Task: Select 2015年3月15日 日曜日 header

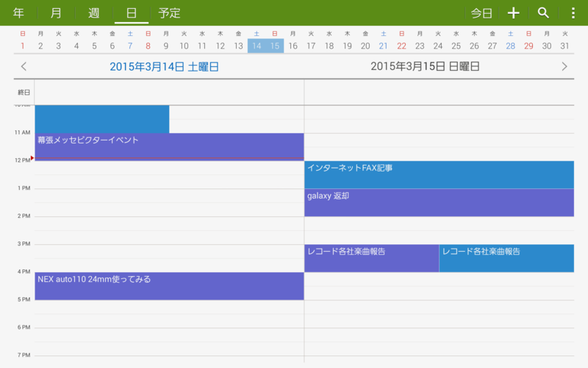Action: [426, 66]
